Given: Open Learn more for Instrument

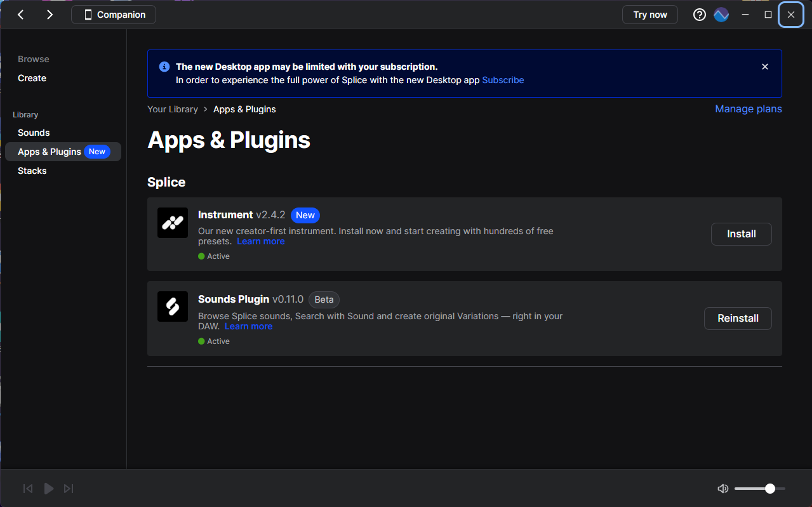Looking at the screenshot, I should coord(261,242).
